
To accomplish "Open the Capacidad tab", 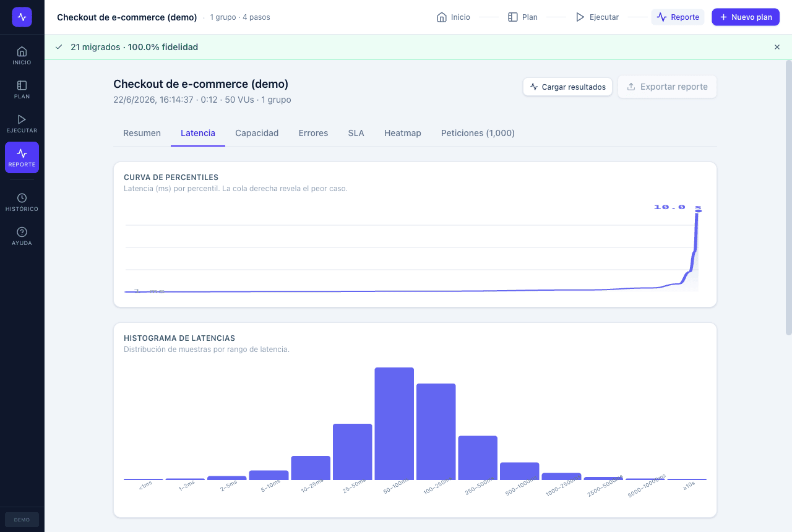I will click(x=257, y=133).
